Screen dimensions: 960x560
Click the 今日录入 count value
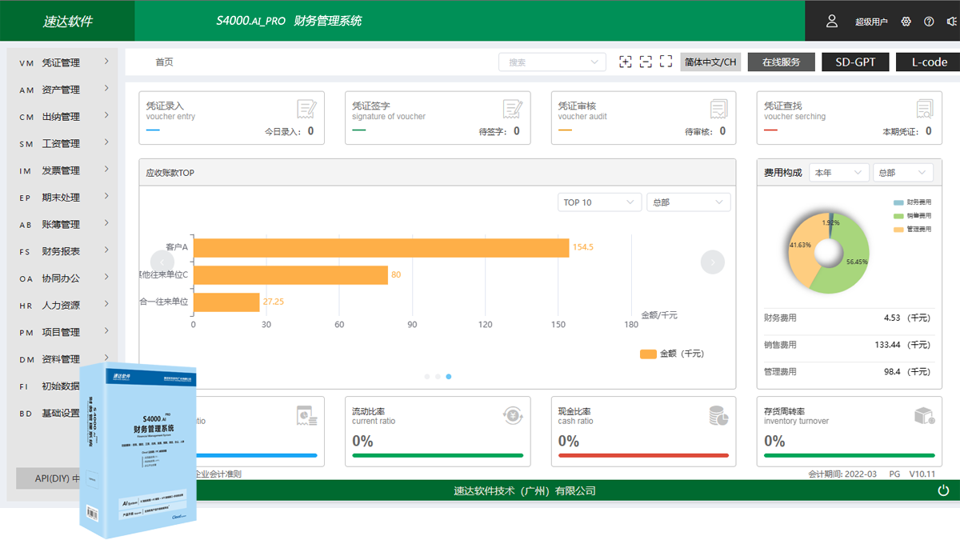coord(310,131)
